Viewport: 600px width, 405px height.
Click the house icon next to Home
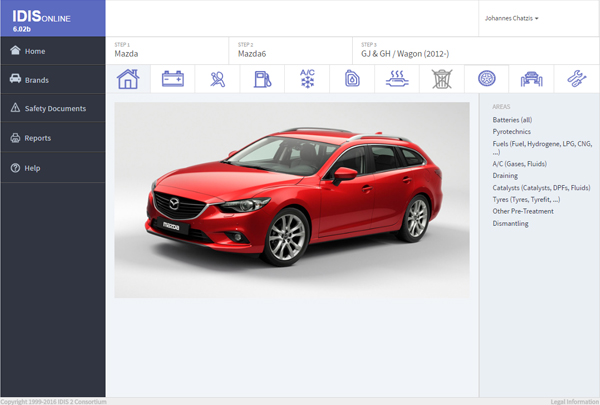click(15, 51)
